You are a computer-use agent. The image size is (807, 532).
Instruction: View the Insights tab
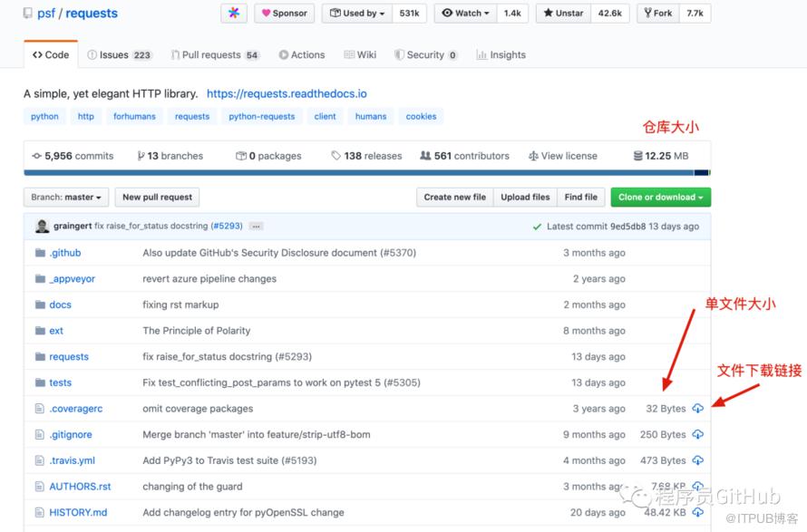tap(501, 54)
